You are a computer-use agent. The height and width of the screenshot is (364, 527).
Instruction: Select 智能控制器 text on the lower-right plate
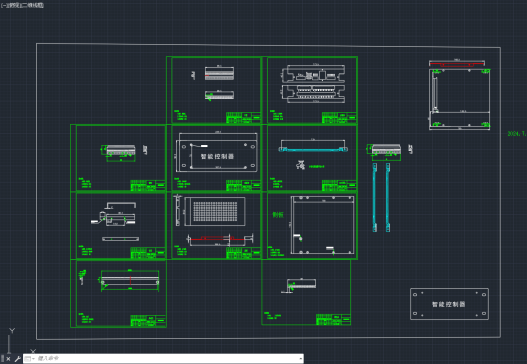point(448,304)
